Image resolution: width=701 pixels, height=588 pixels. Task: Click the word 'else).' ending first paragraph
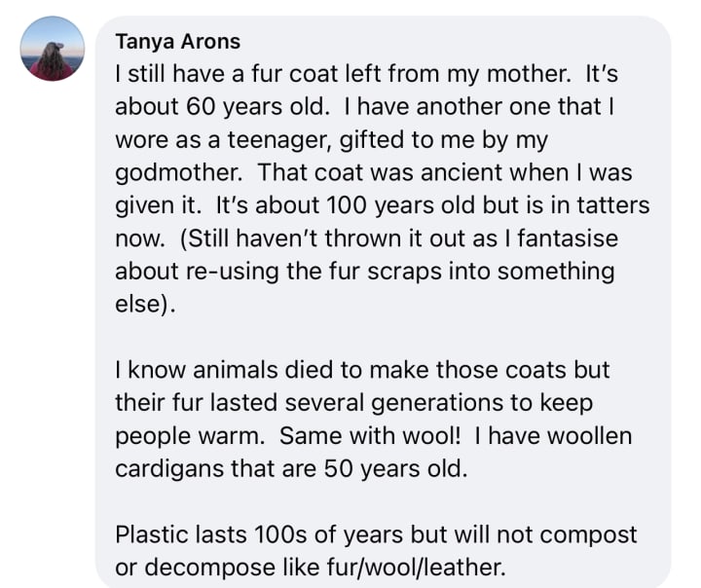coord(145,304)
